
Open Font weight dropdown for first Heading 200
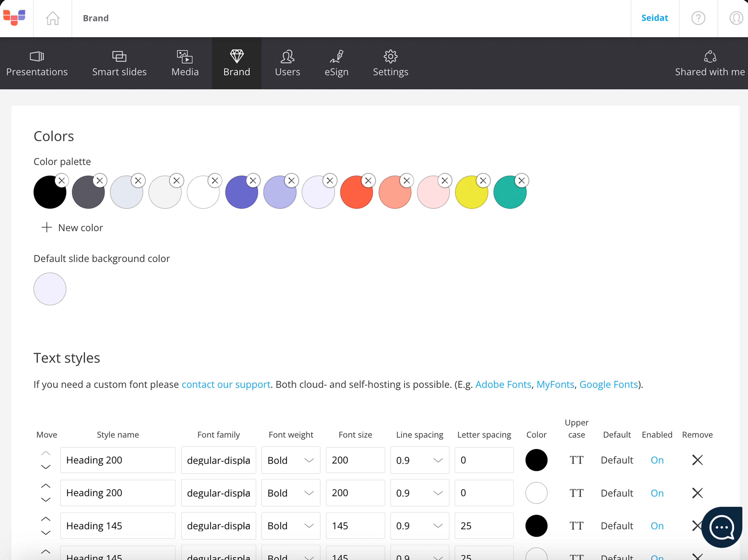pos(291,460)
